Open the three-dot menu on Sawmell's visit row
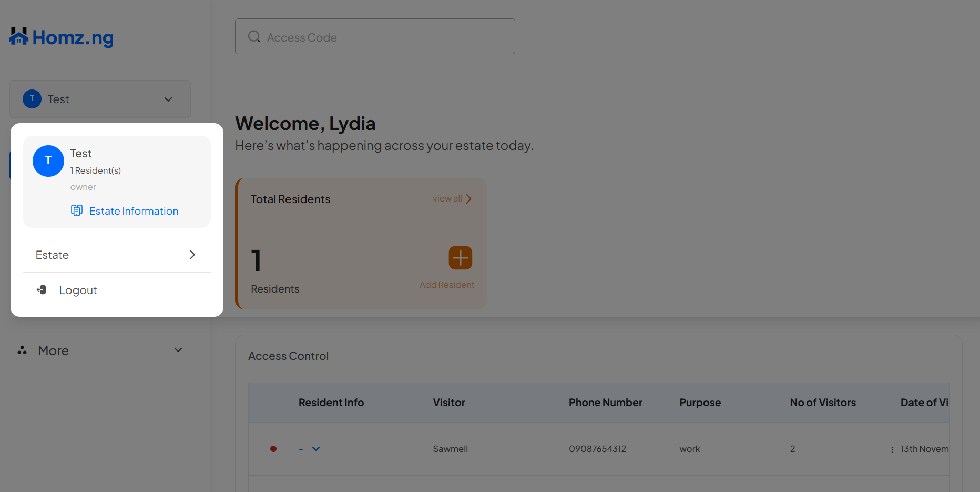Viewport: 980px width, 492px height. (x=892, y=449)
